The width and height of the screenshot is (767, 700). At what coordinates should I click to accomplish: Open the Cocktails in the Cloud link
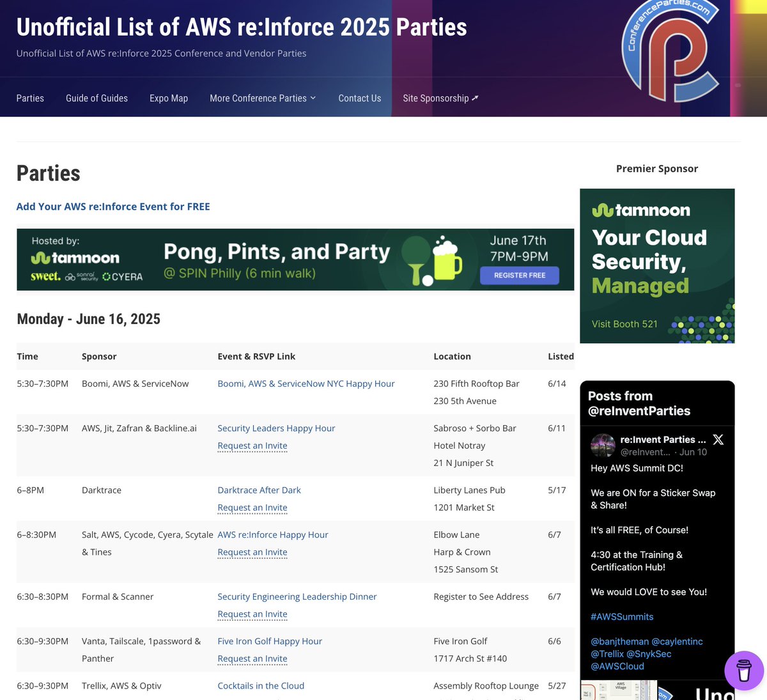[261, 686]
